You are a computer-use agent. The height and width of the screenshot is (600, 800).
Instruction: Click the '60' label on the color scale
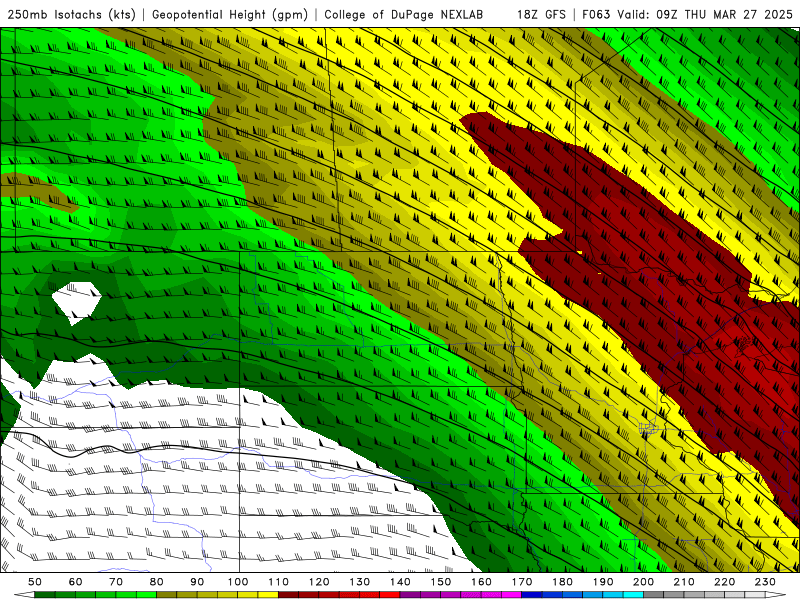(x=76, y=582)
